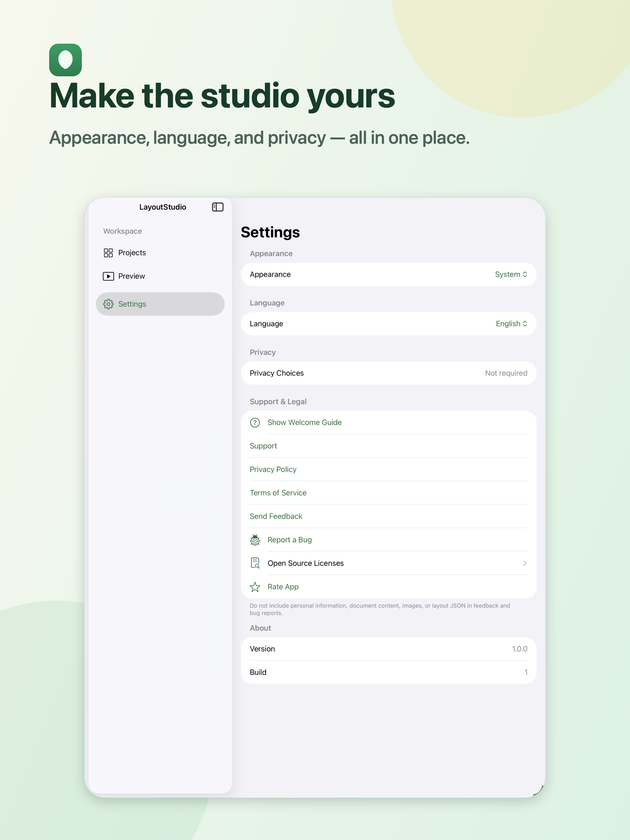Click the star icon beside Rate App

255,587
